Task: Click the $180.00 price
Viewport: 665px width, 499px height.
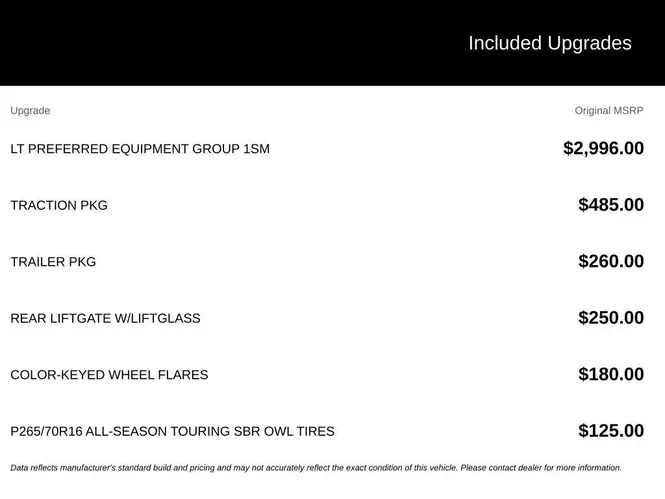Action: (x=611, y=374)
